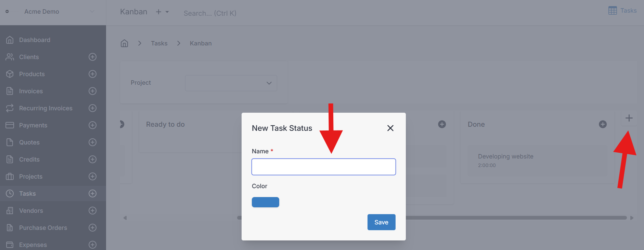Open the Project filter dropdown
The width and height of the screenshot is (644, 250).
click(x=231, y=83)
